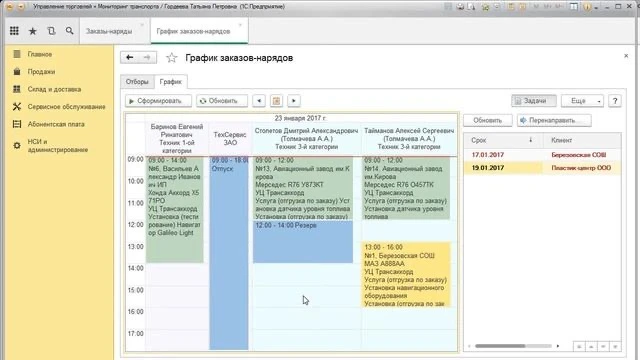
Task: Click column header Баринов Евгений Ринатович
Action: pos(177,138)
